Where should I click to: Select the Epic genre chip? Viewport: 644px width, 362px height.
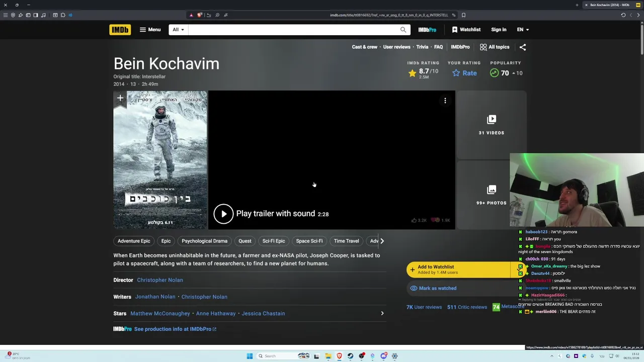(x=166, y=241)
